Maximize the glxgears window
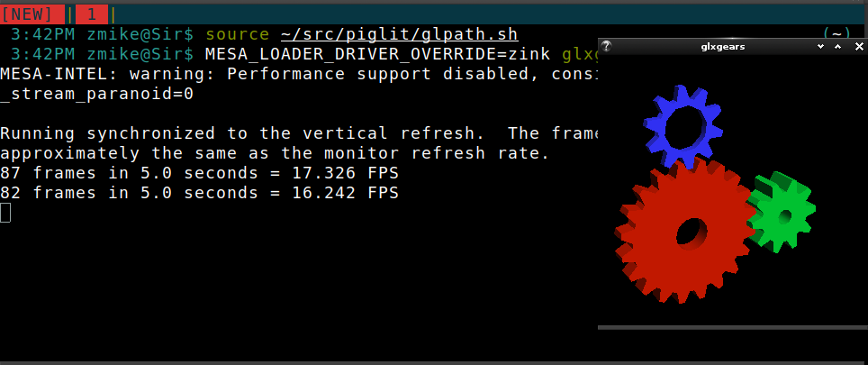Screen dimensions: 868x365 tap(837, 47)
